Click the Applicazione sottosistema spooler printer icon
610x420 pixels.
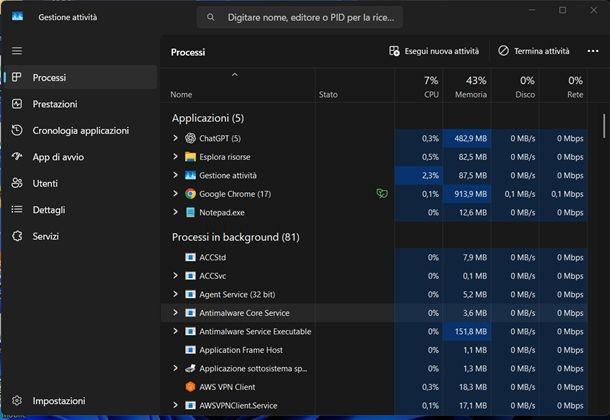click(190, 368)
